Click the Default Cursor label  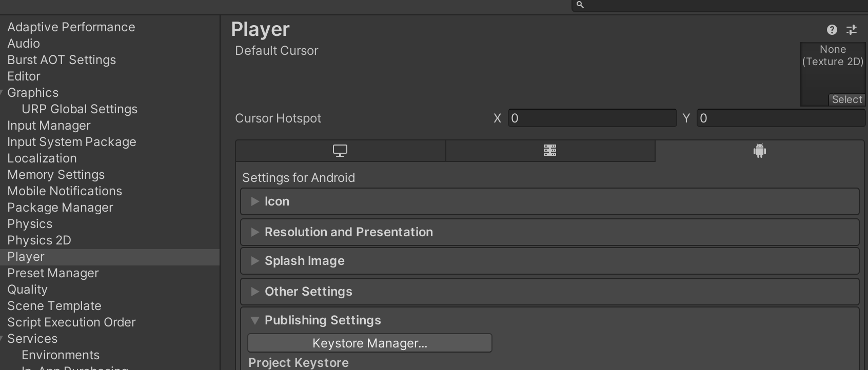pos(277,51)
